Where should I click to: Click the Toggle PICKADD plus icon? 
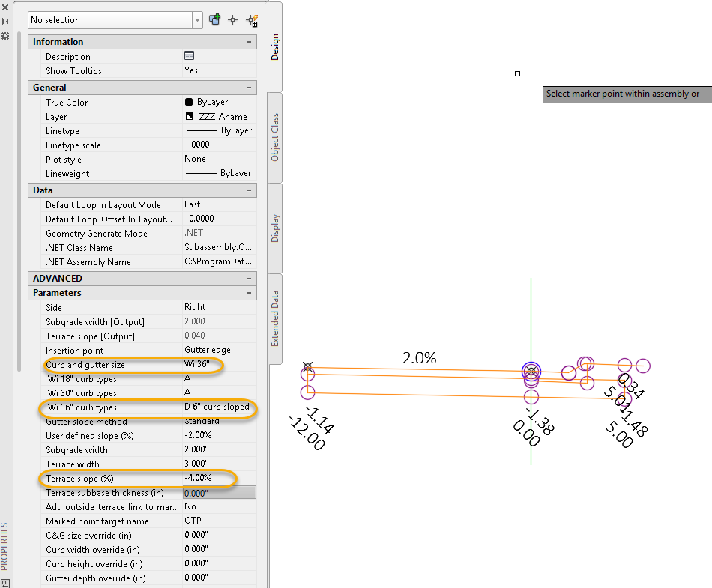coord(215,20)
